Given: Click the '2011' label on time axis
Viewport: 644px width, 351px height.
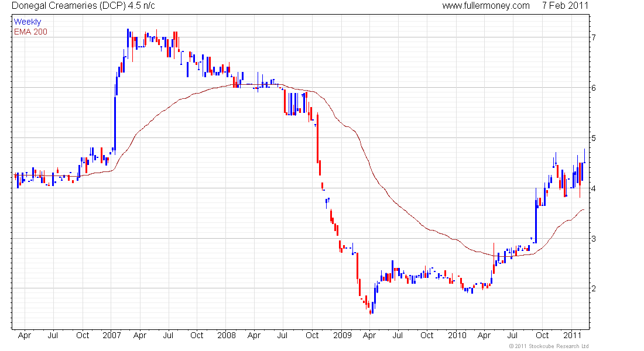Looking at the screenshot, I should [572, 335].
